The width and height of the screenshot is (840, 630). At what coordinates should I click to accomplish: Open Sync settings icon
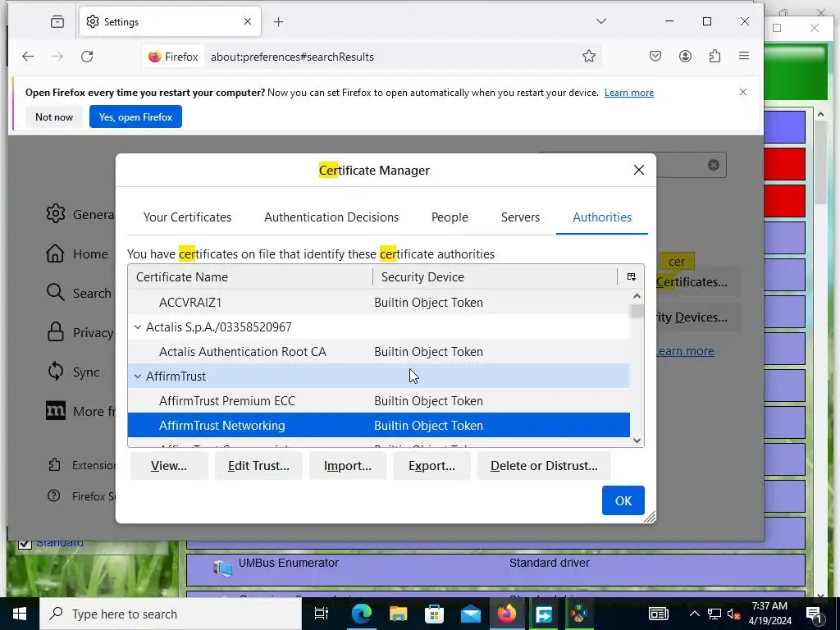click(x=55, y=372)
